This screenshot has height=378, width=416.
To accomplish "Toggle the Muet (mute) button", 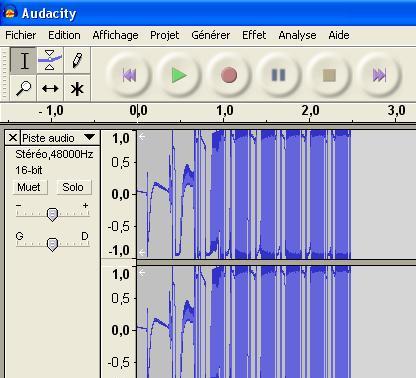I will pyautogui.click(x=30, y=187).
